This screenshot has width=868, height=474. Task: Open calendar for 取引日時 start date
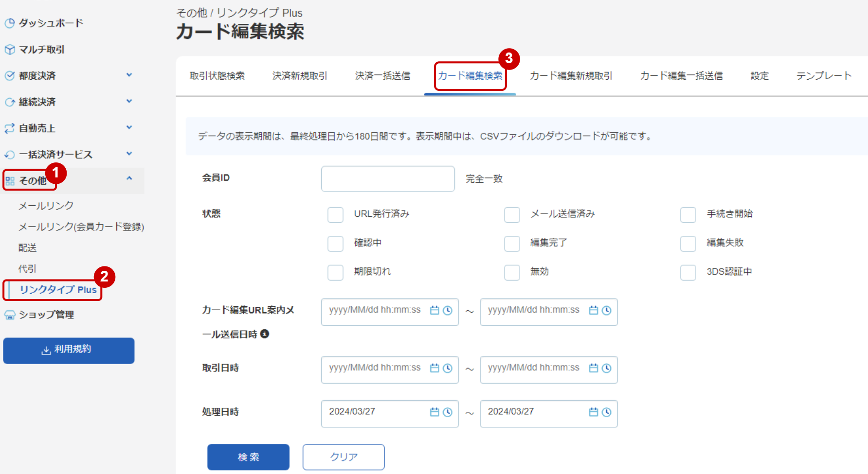click(x=434, y=368)
